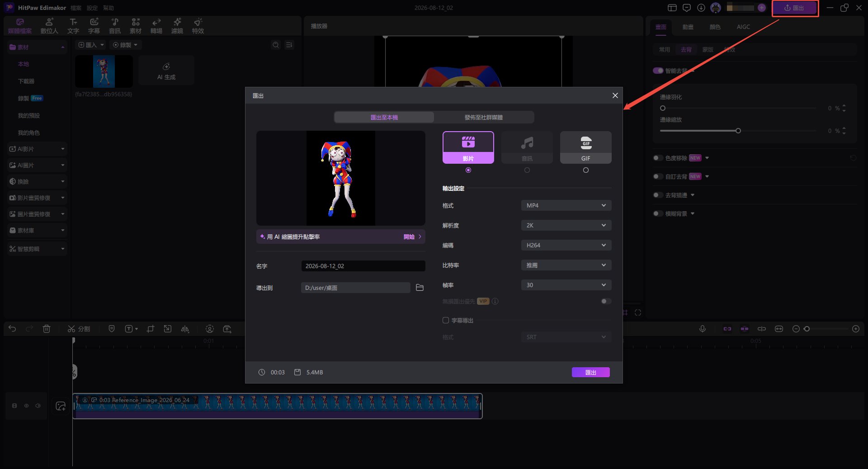Click the zoom-in plus icon on timeline

[x=856, y=329]
